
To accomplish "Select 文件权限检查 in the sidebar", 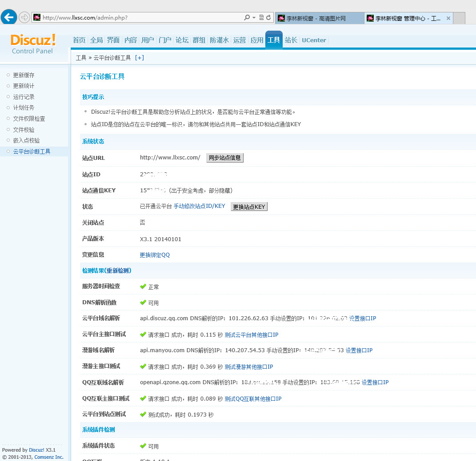I will click(29, 119).
